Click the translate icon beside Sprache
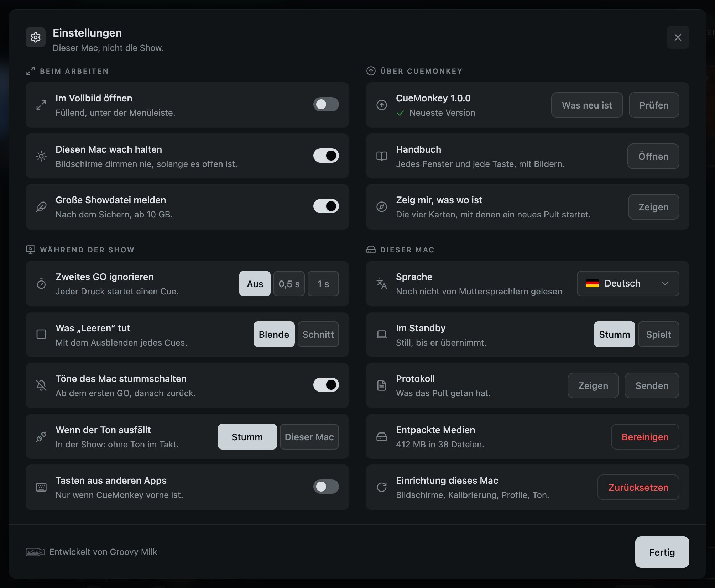This screenshot has height=588, width=715. 382,284
